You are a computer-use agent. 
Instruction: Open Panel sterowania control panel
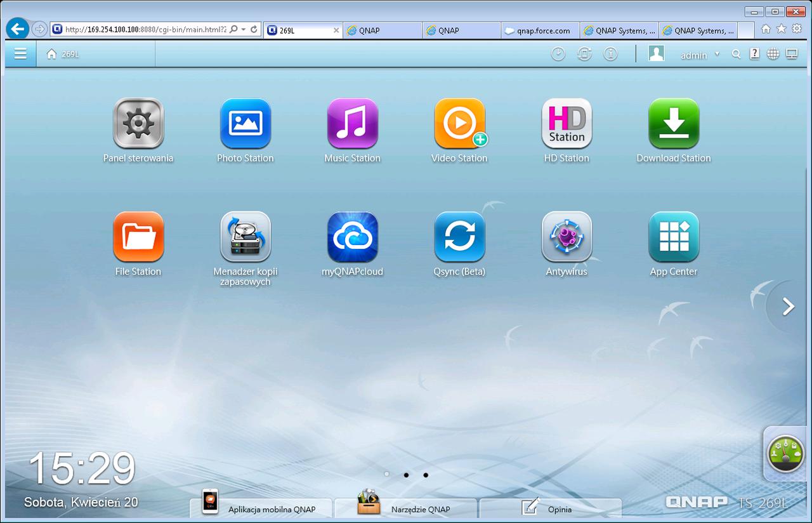coord(138,123)
